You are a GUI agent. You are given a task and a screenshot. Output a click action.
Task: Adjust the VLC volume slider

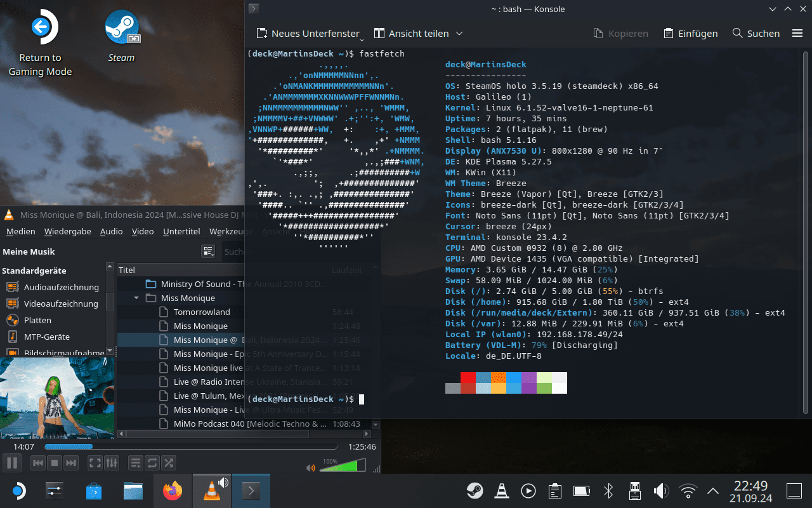pos(343,465)
